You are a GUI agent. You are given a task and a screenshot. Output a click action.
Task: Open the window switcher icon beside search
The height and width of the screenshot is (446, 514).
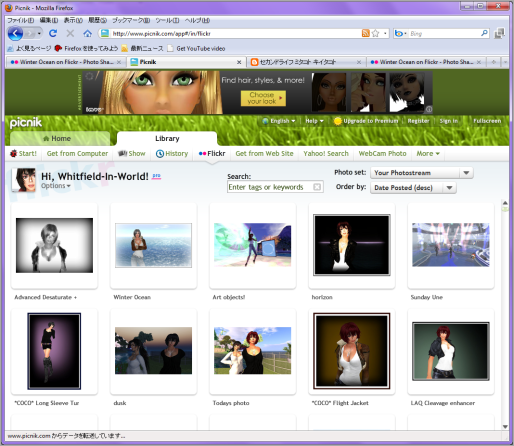499,33
